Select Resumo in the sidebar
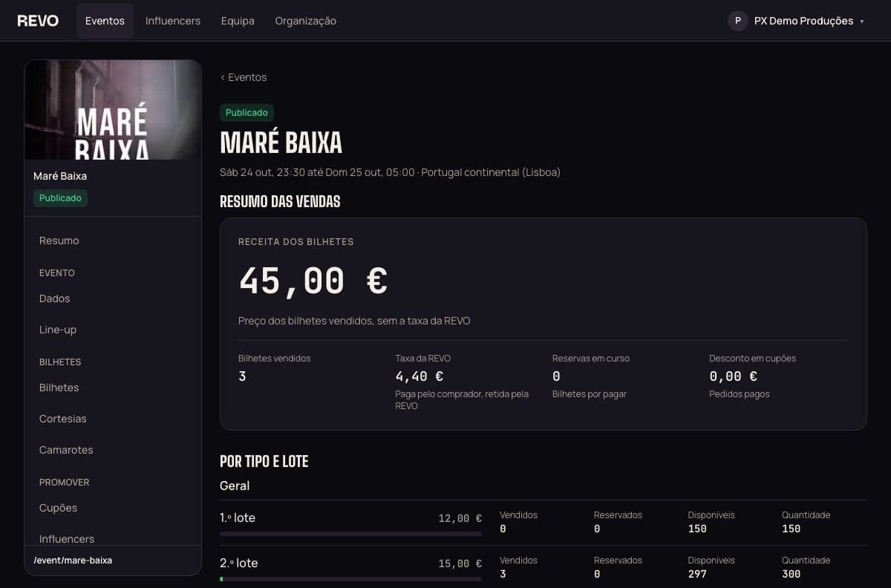Image resolution: width=891 pixels, height=588 pixels. click(x=113, y=241)
